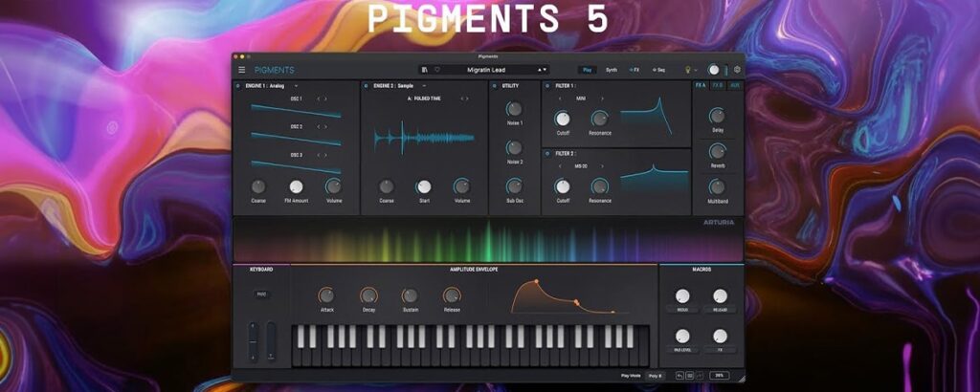Toggle Filter 2 power button
980x392 pixels.
pos(547,154)
